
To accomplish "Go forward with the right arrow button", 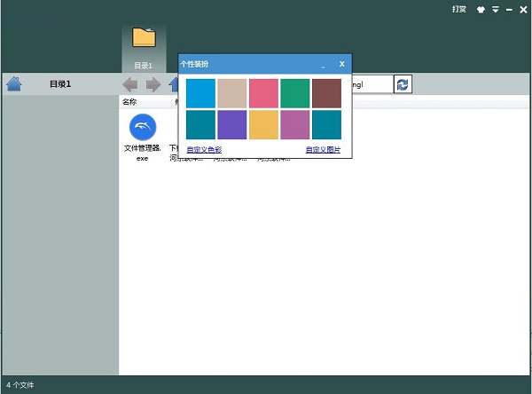I will pos(153,84).
